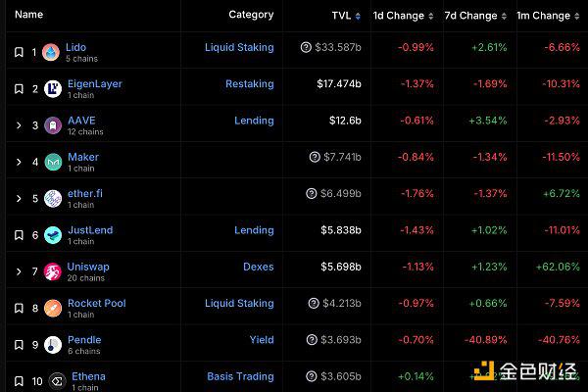Bookmark the Lido row
Viewport: 588px width, 392px height.
click(x=19, y=52)
